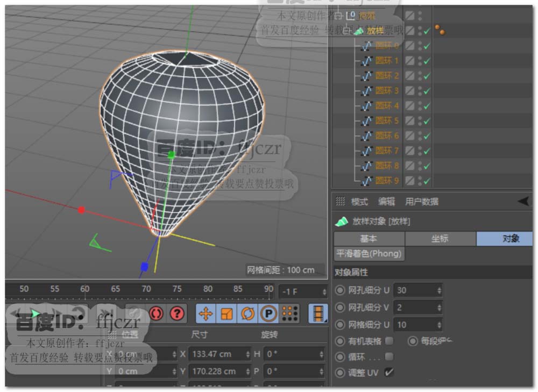This screenshot has width=538, height=392.
Task: Disable the green checkmark for 圆环 5
Action: pyautogui.click(x=427, y=121)
